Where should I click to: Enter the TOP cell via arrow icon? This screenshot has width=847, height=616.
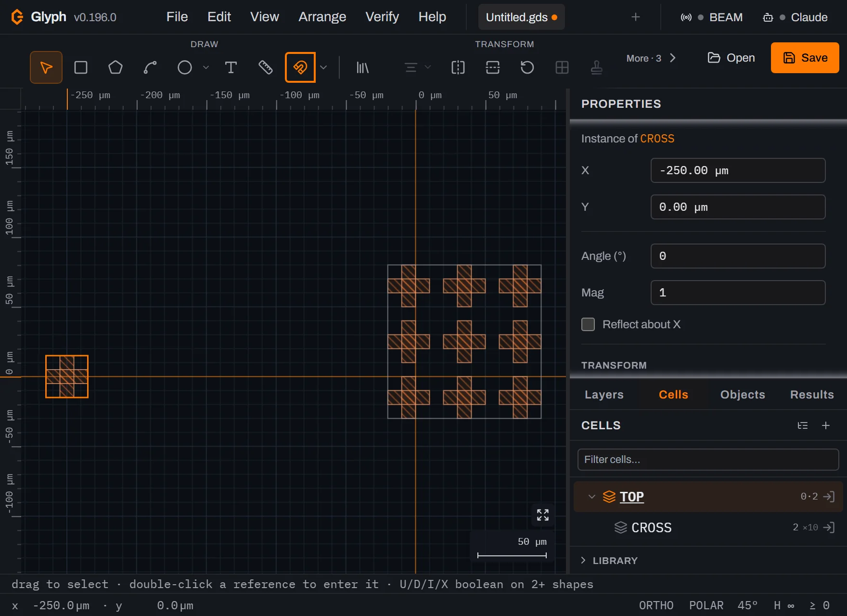[829, 497]
